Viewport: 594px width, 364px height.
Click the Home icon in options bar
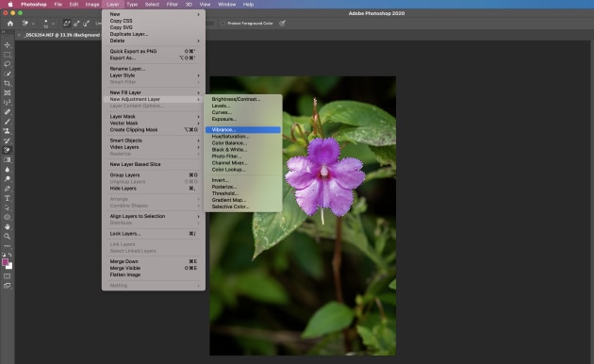pyautogui.click(x=10, y=24)
